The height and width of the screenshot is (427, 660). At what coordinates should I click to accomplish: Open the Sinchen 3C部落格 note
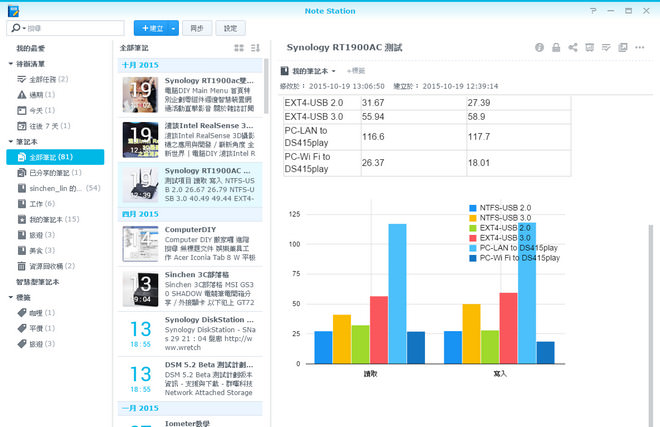click(190, 289)
